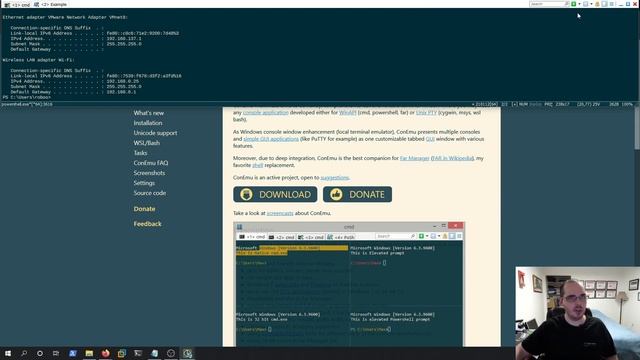The width and height of the screenshot is (640, 360).
Task: Open Firefox from the taskbar
Action: coord(105,353)
